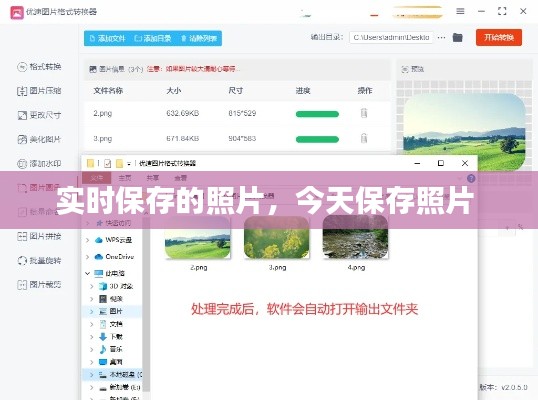The width and height of the screenshot is (538, 400).
Task: Select the 视频 videos folder in tree
Action: pos(111,299)
